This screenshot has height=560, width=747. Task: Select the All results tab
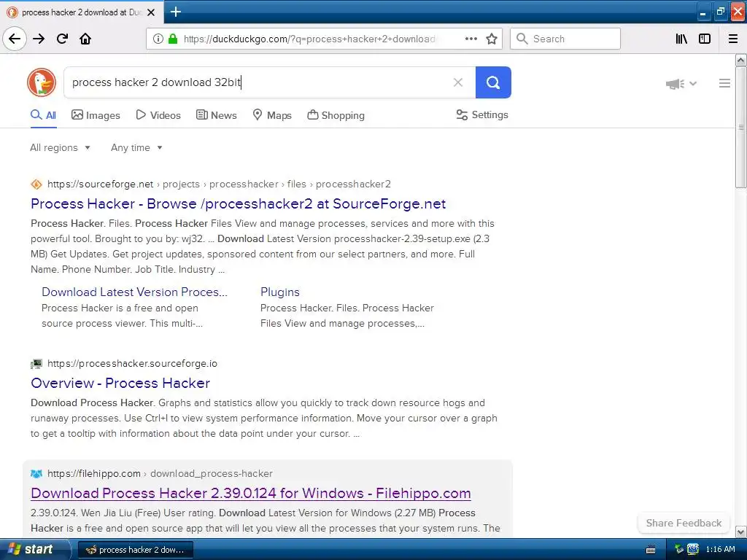coord(43,115)
